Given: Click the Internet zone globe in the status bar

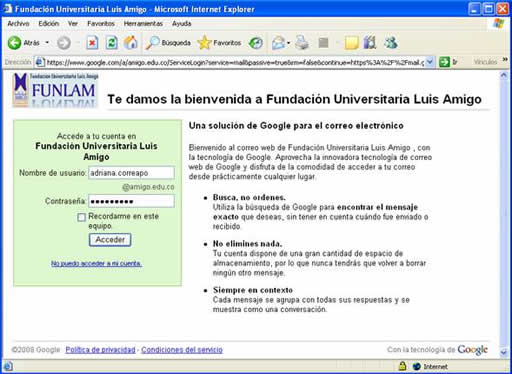Looking at the screenshot, I should (417, 366).
